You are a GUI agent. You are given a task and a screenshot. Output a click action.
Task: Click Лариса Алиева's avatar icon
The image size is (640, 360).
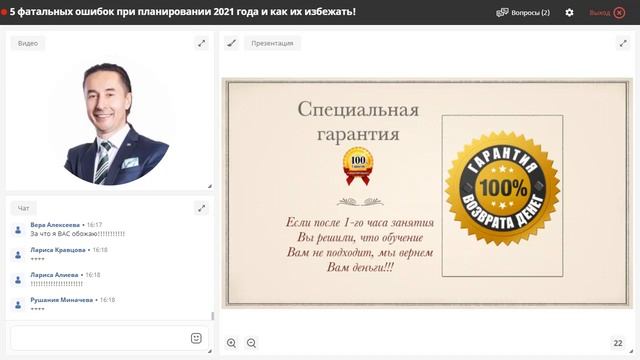pyautogui.click(x=18, y=280)
